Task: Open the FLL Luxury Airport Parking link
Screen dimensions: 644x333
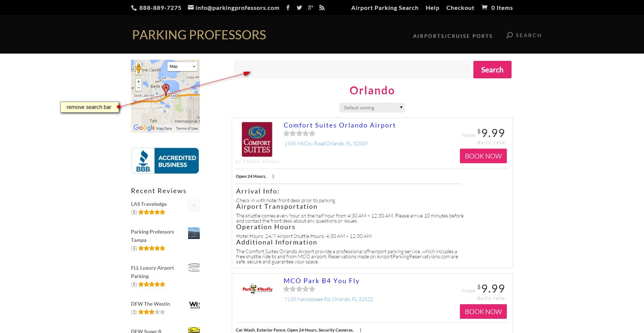Action: tap(152, 272)
